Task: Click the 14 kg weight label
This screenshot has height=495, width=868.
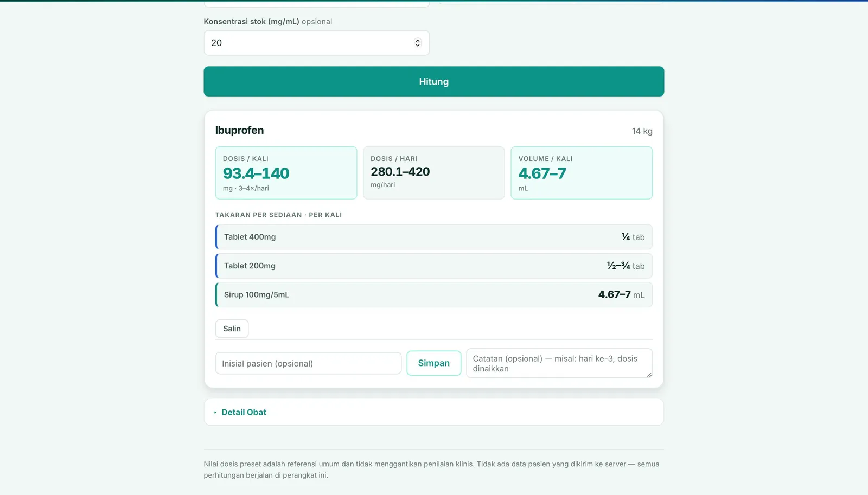Action: point(642,131)
